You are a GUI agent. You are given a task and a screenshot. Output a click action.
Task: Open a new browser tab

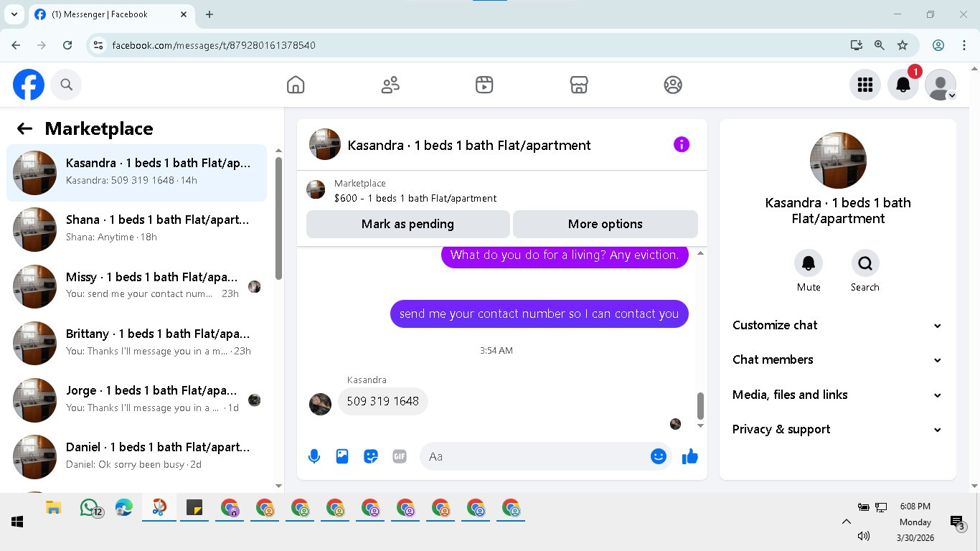pyautogui.click(x=209, y=14)
